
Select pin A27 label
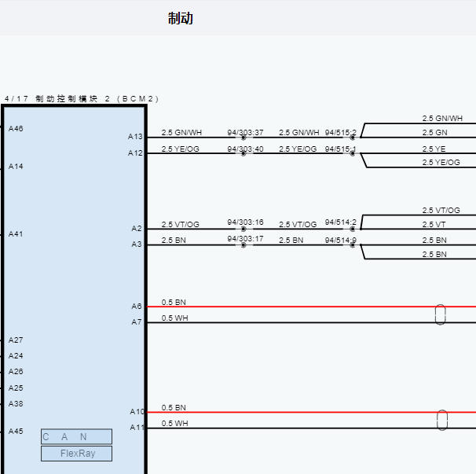pyautogui.click(x=16, y=340)
